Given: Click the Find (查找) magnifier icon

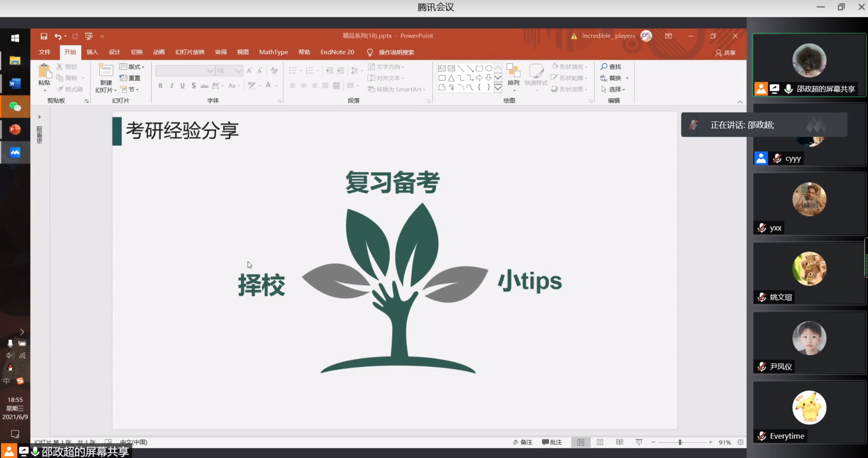Looking at the screenshot, I should tap(604, 67).
